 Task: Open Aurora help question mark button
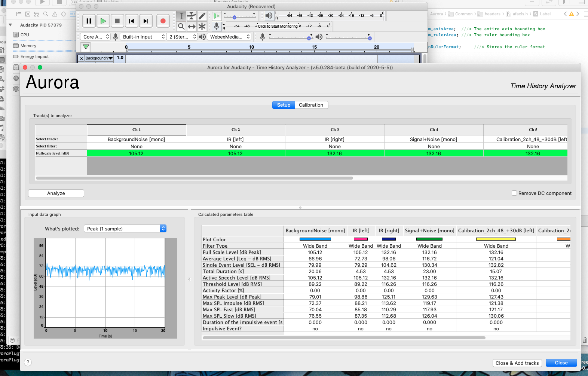[x=28, y=362]
